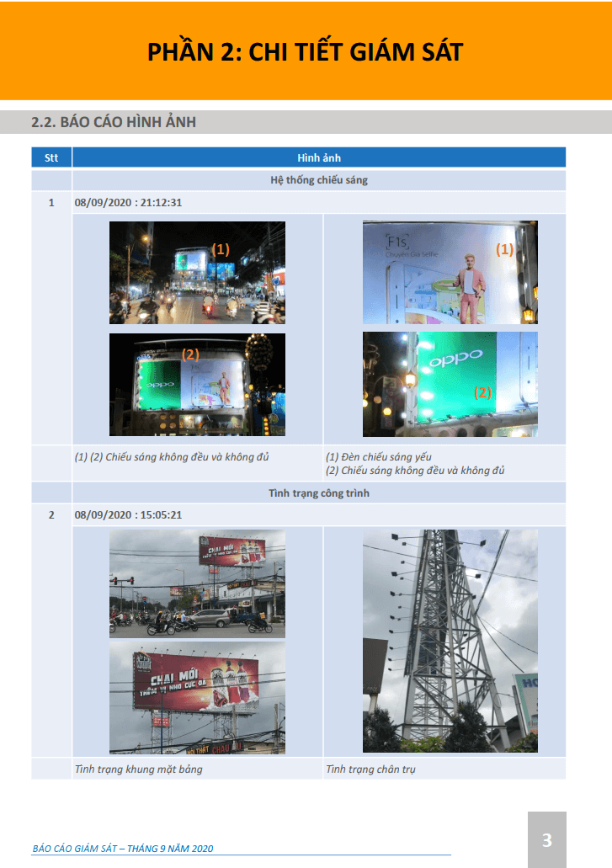This screenshot has width=612, height=868.
Task: Click the night street photo with motorbikes
Action: (x=197, y=273)
